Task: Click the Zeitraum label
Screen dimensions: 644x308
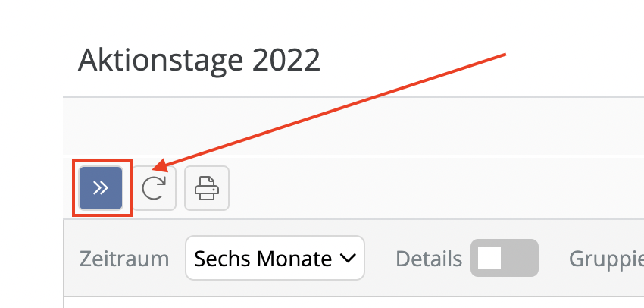Action: (124, 259)
